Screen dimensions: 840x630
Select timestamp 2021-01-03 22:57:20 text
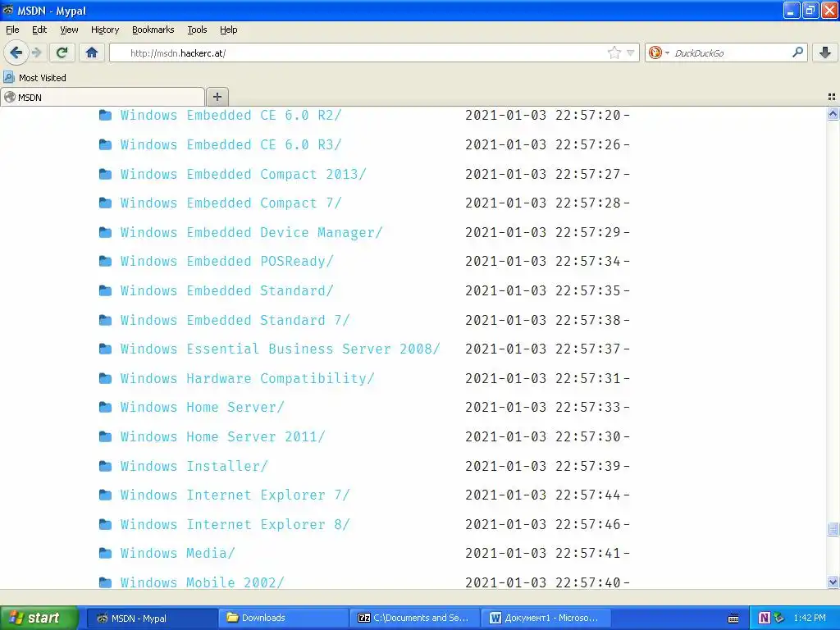coord(543,115)
